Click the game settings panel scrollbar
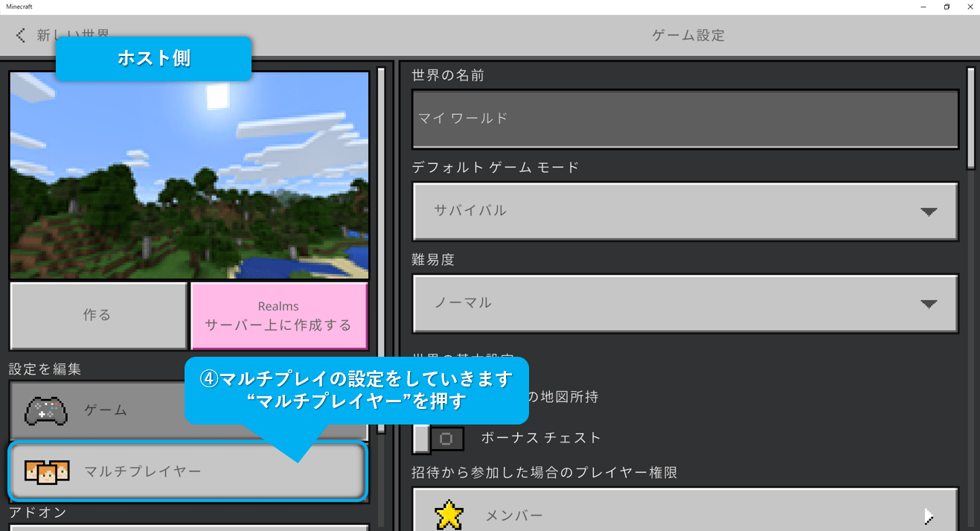 point(970,118)
